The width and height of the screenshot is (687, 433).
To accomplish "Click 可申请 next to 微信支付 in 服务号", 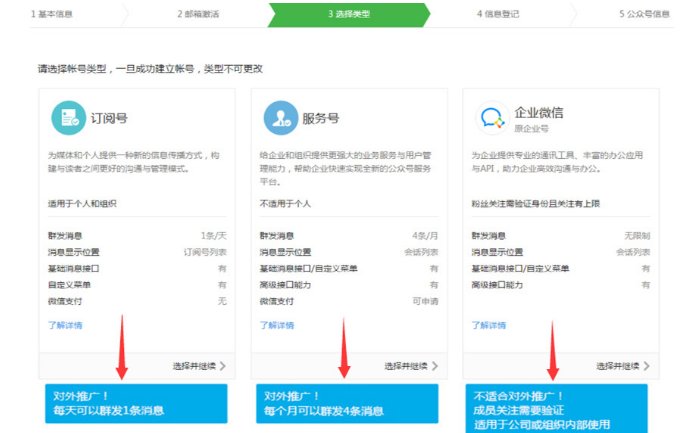I will pyautogui.click(x=425, y=301).
